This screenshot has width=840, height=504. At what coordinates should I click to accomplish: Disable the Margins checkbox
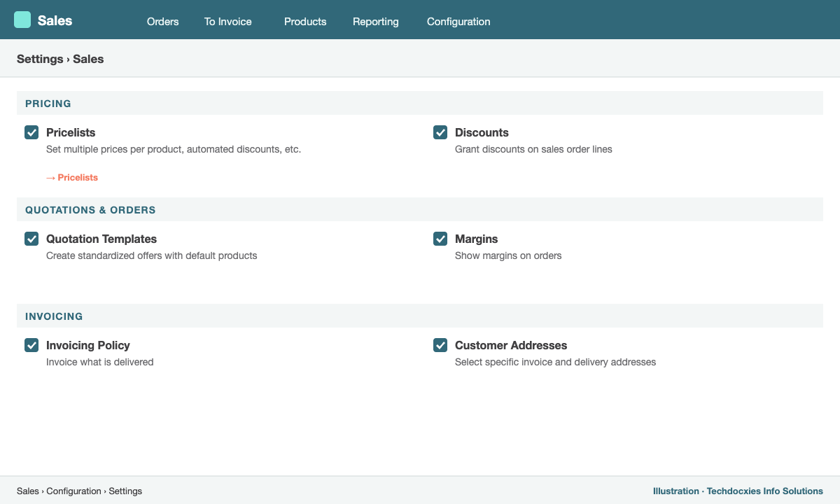coord(440,239)
